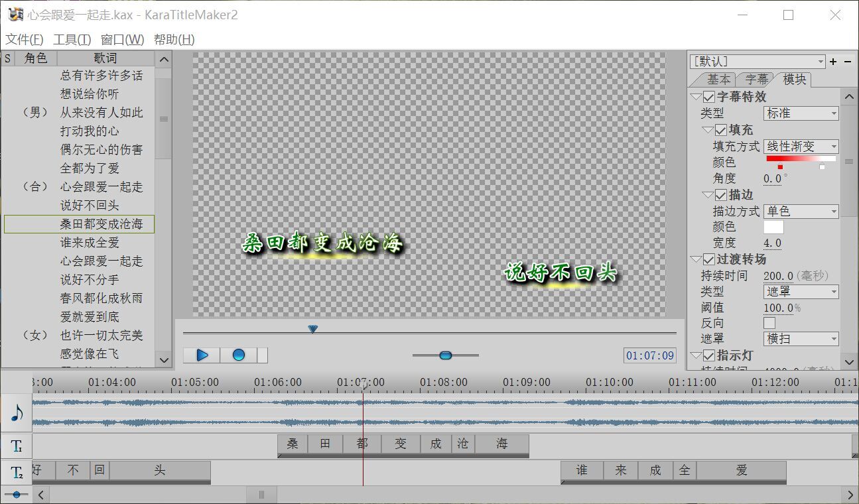Click the 阈值 100.0 value
This screenshot has height=504, width=859.
[x=779, y=308]
